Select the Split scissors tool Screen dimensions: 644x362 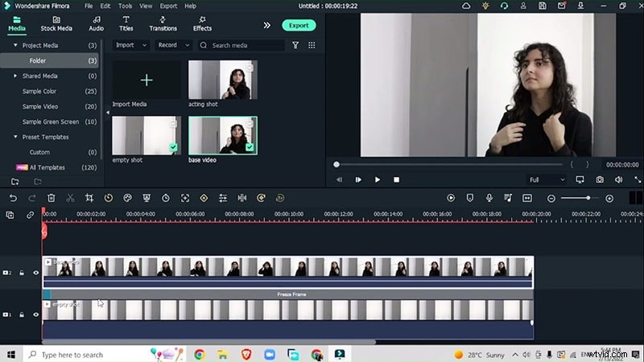[x=70, y=198]
